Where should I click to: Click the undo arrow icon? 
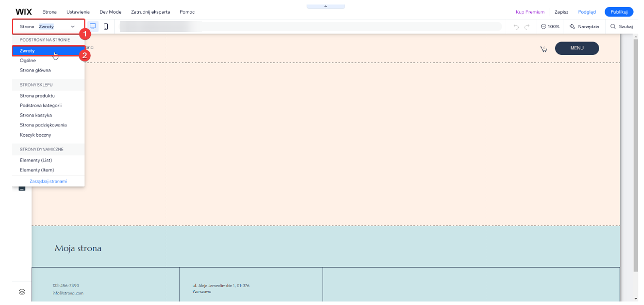point(516,26)
